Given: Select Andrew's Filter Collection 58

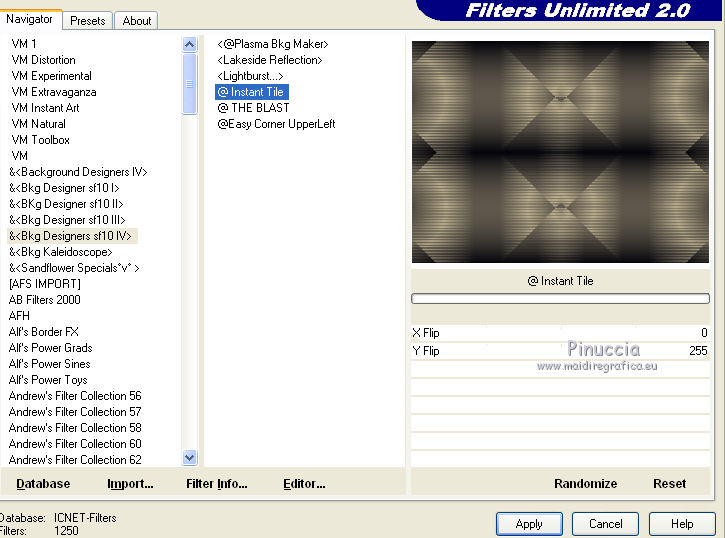Looking at the screenshot, I should click(75, 428).
